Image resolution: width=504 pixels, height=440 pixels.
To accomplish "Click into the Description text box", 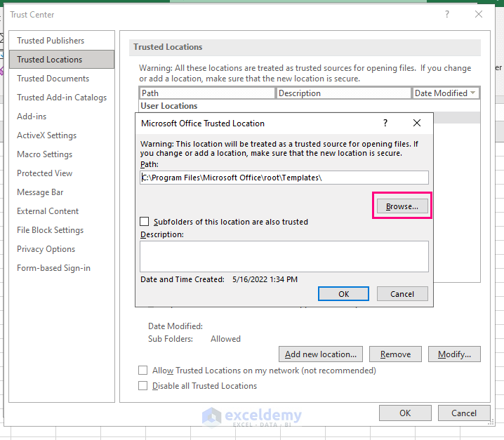I will tap(284, 256).
